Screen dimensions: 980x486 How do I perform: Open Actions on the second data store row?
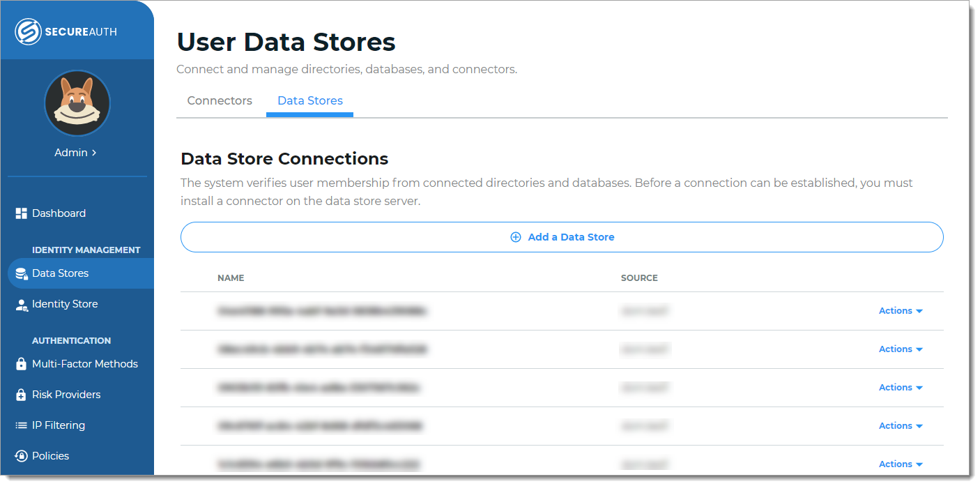(x=900, y=349)
